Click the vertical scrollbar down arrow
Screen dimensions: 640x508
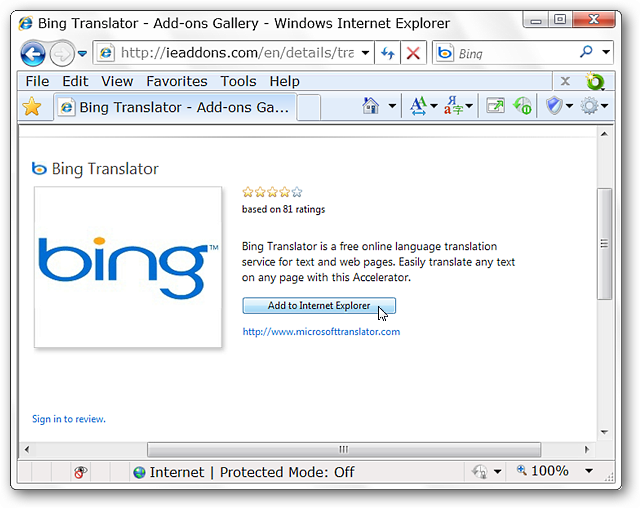[604, 432]
